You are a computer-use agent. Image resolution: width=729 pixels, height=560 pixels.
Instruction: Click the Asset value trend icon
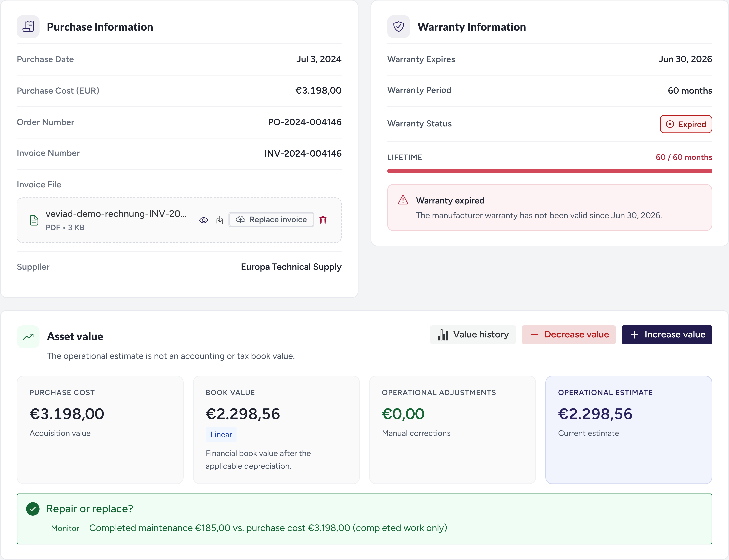(28, 337)
